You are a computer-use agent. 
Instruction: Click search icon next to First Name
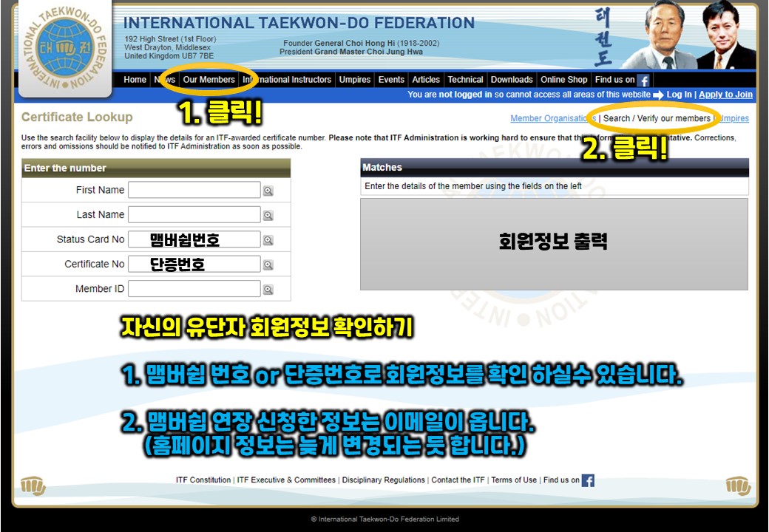(268, 191)
